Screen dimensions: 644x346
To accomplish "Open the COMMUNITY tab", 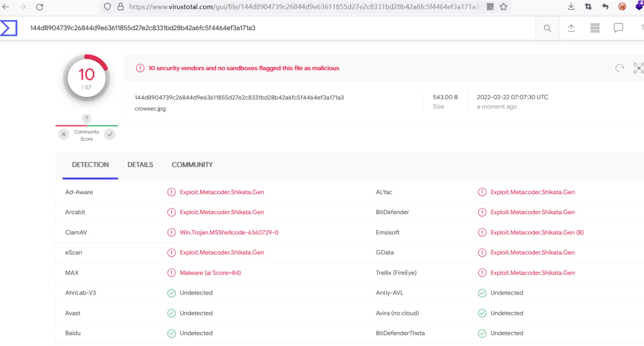I will click(x=192, y=165).
